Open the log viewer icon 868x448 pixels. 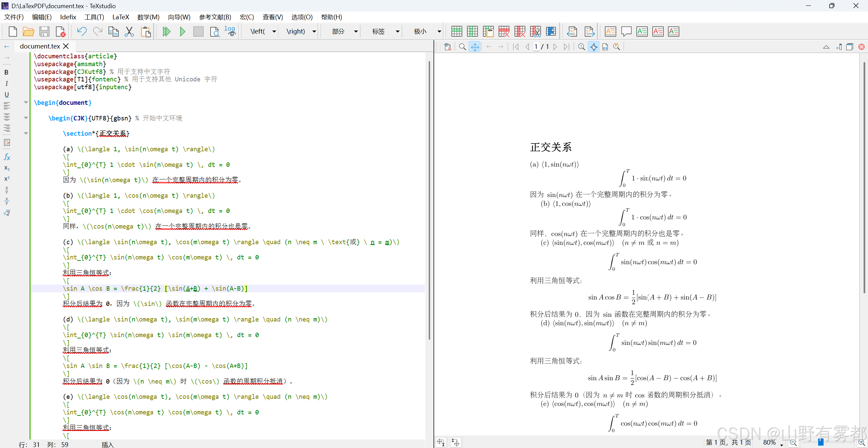tap(230, 32)
